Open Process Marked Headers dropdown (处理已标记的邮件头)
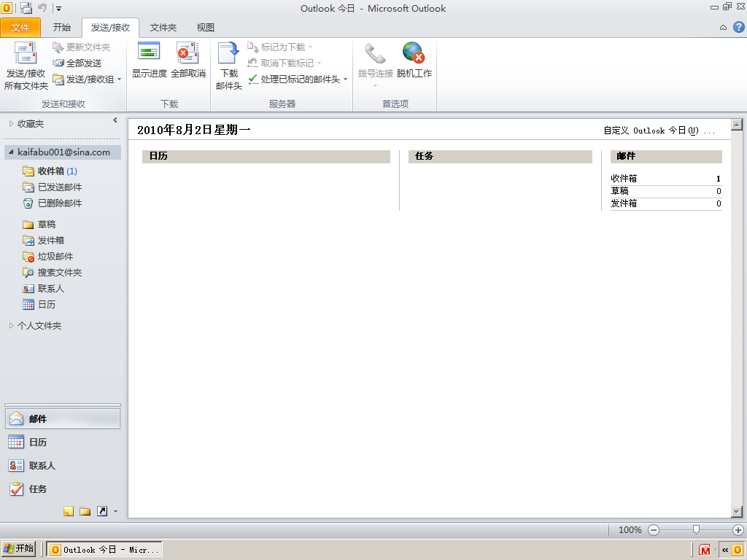747x560 pixels. 298,79
